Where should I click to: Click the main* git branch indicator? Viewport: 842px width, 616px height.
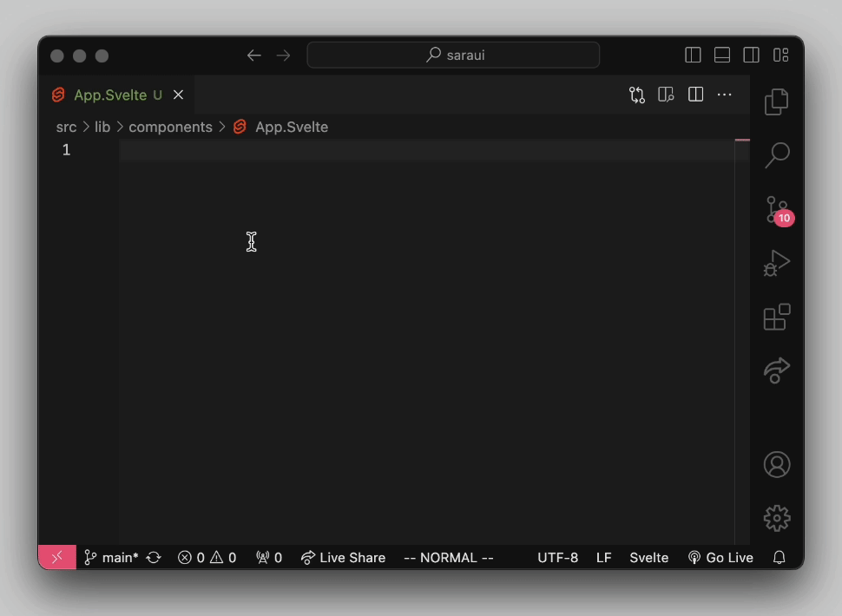click(x=111, y=558)
